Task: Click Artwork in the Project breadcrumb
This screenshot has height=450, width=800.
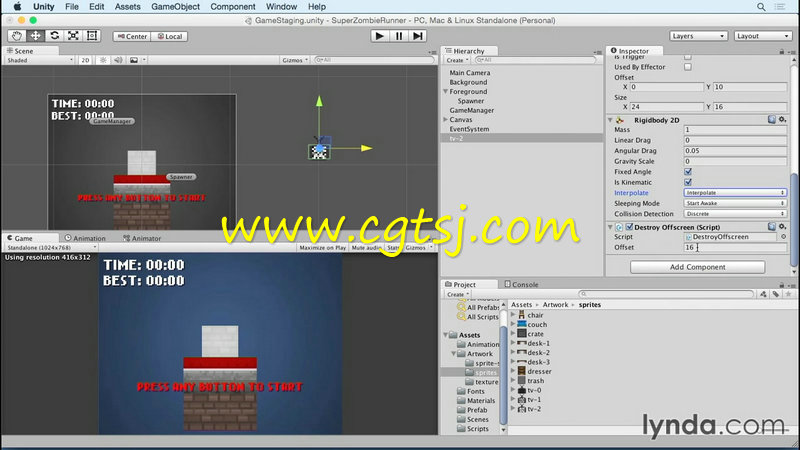Action: tap(555, 305)
